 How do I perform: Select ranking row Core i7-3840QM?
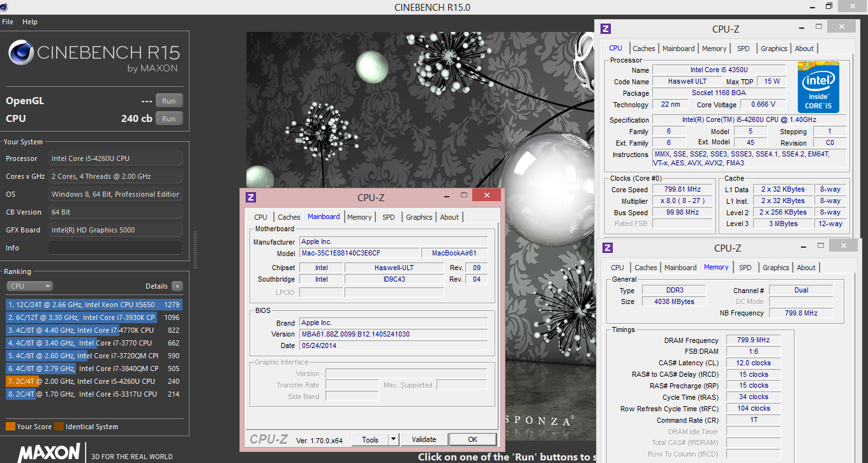point(94,368)
